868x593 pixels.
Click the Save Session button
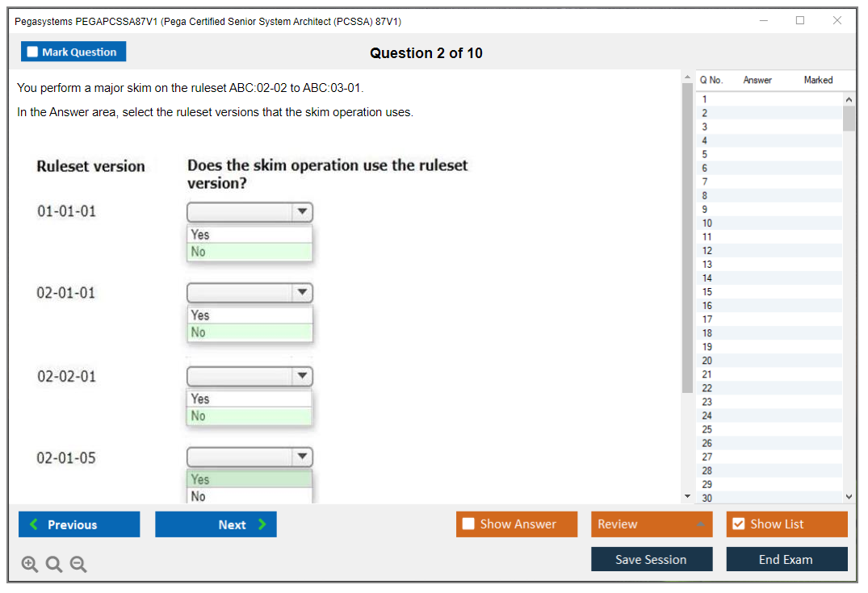[651, 559]
